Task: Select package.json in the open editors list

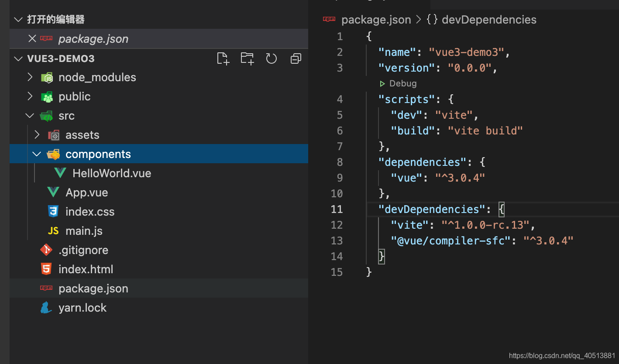Action: [93, 38]
